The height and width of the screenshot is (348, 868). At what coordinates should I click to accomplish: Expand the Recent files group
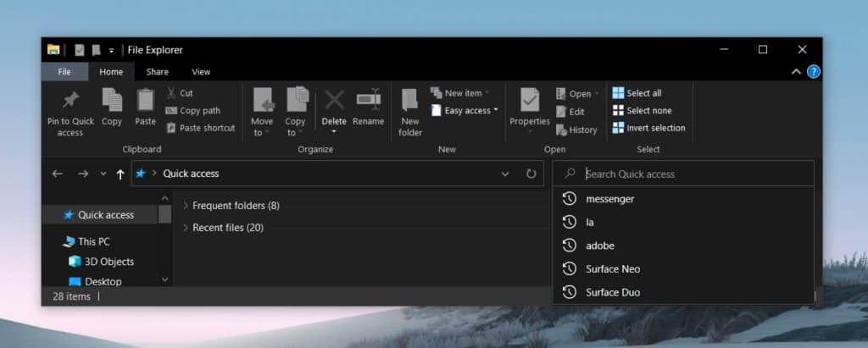click(186, 228)
